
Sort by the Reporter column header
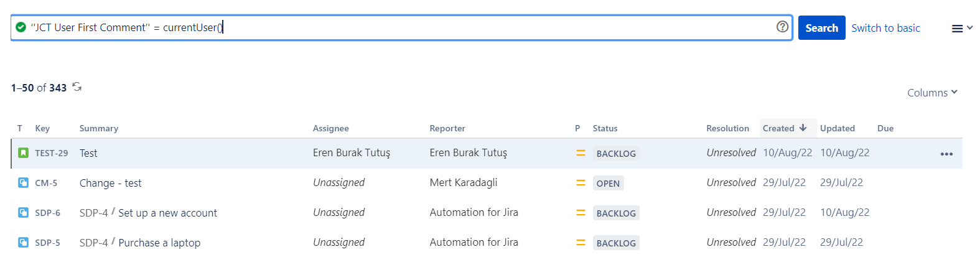click(447, 128)
